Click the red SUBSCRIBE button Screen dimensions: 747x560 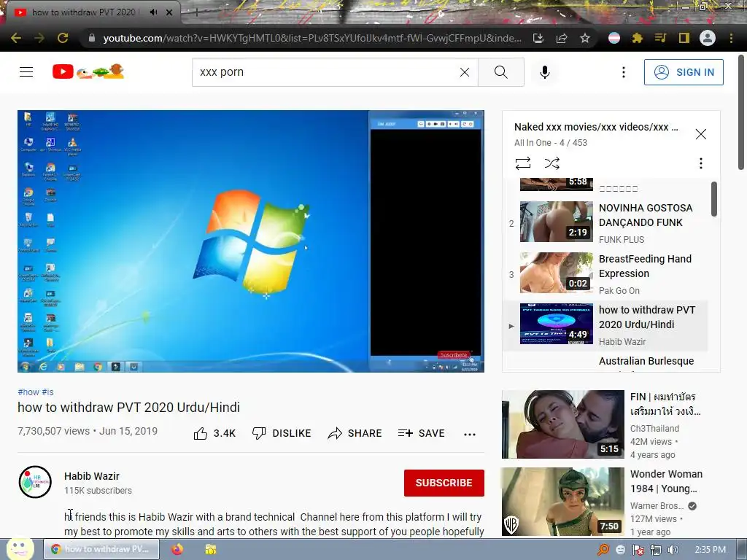pos(444,483)
